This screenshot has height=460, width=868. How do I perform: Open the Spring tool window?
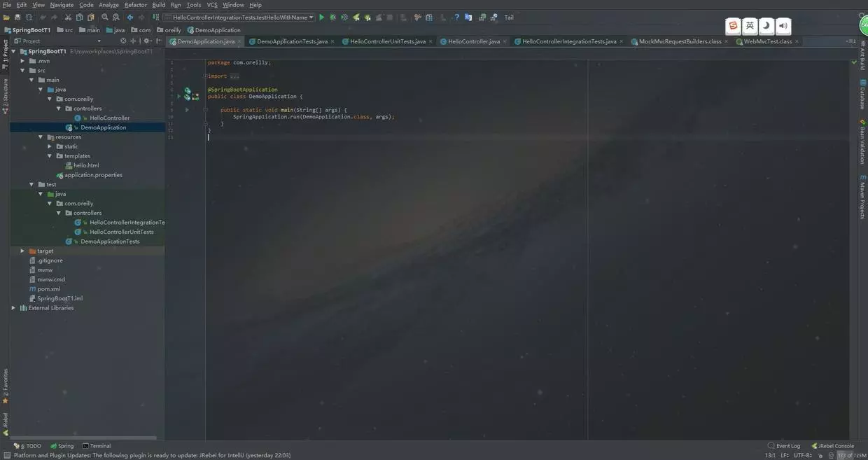click(x=62, y=446)
